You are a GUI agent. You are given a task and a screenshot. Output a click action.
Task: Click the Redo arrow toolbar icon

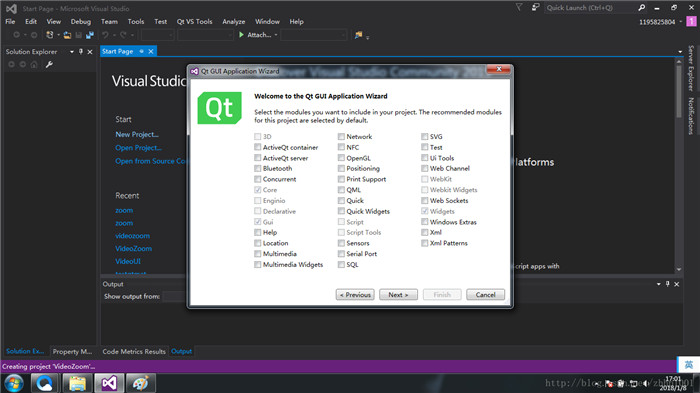[x=123, y=34]
